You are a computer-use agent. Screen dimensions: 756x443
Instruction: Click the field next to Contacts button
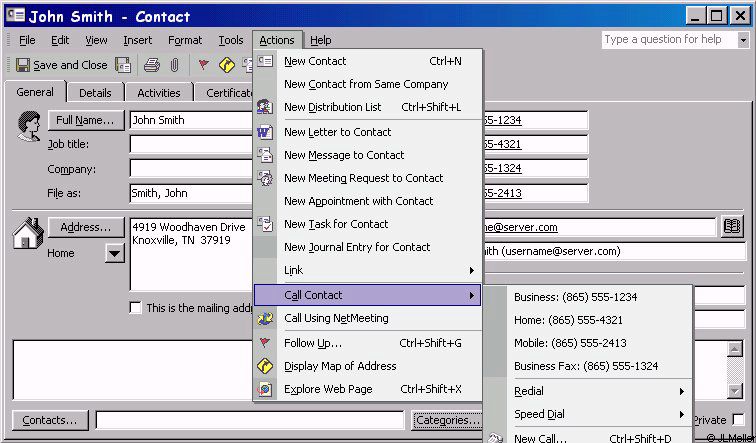(x=250, y=420)
